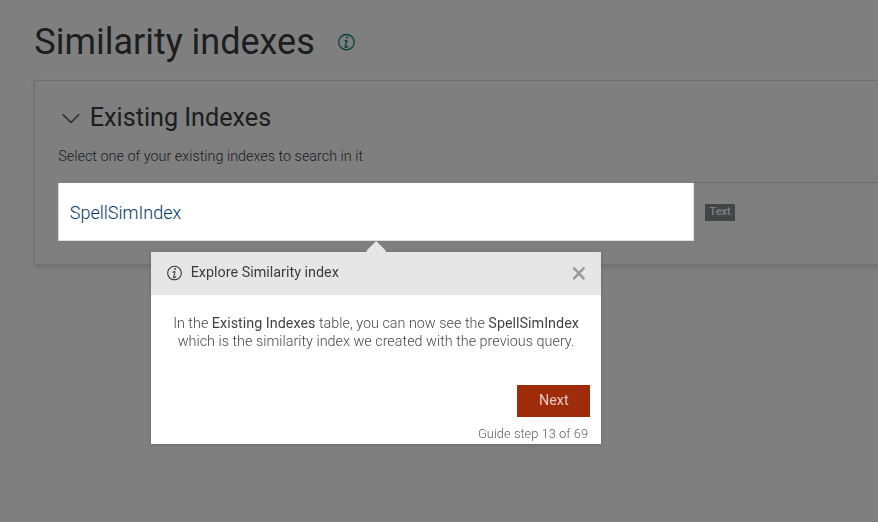
Task: Click the info icon beside Similarity indexes title
Action: tap(346, 42)
